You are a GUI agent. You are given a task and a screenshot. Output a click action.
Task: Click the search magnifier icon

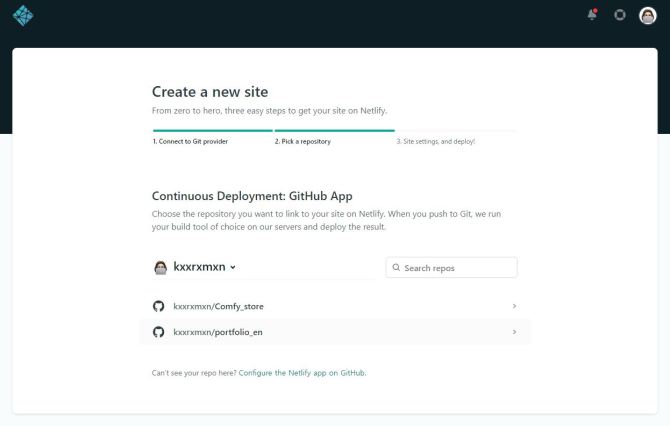pyautogui.click(x=396, y=267)
